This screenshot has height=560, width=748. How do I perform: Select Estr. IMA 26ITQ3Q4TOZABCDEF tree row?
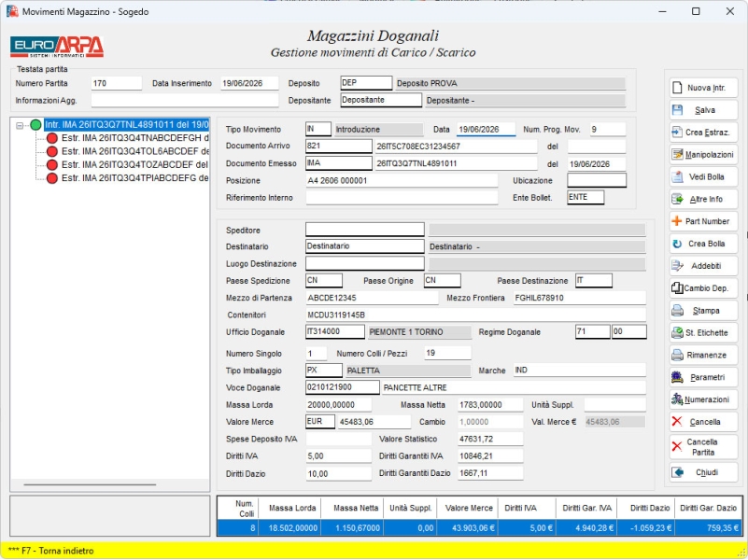coord(135,165)
